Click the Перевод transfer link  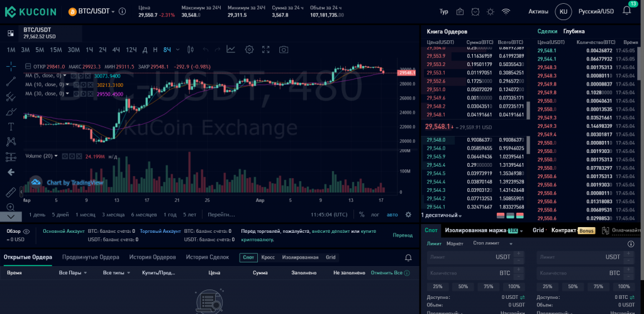point(402,235)
